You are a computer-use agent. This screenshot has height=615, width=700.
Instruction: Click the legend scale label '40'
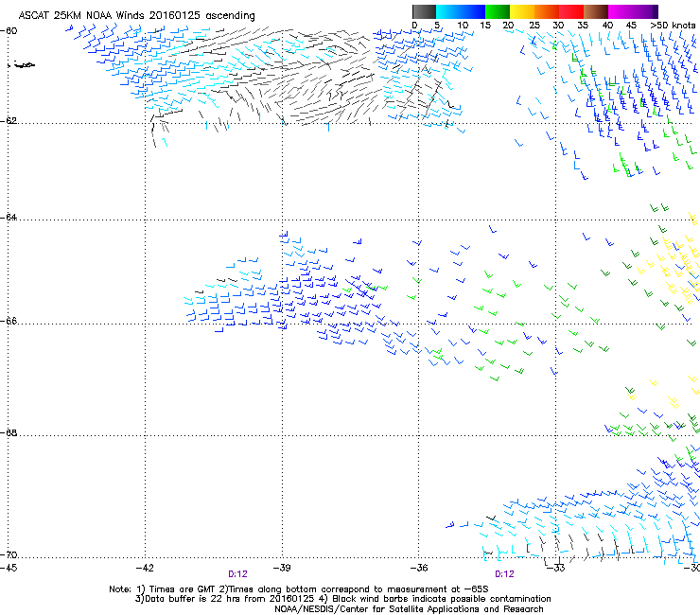(x=607, y=25)
